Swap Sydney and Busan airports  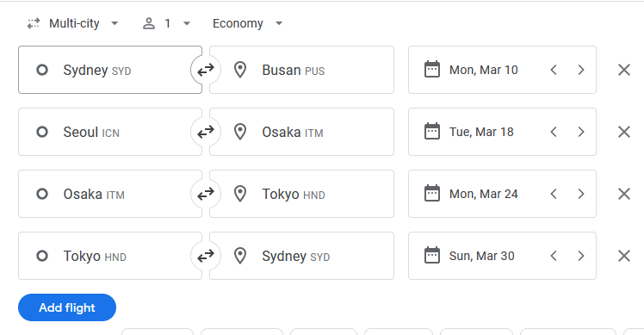tap(206, 70)
